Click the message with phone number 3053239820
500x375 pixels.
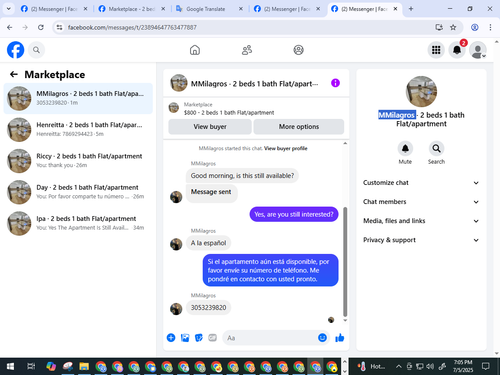tap(208, 307)
